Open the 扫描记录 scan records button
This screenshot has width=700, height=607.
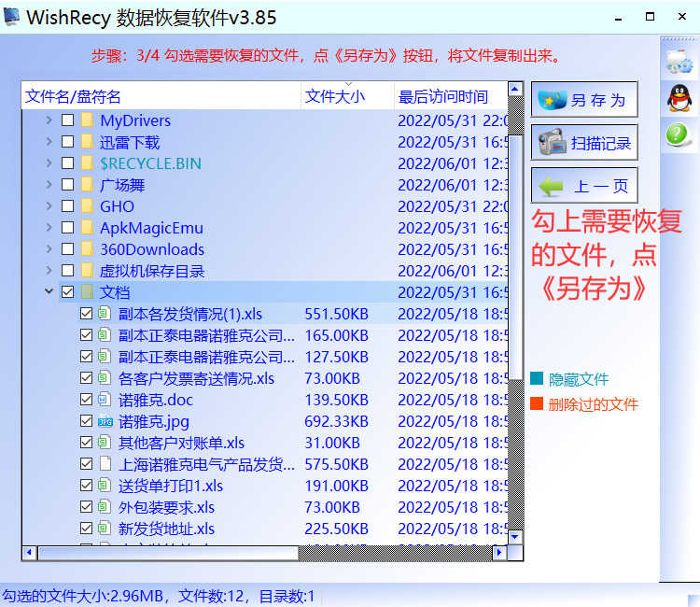point(584,143)
